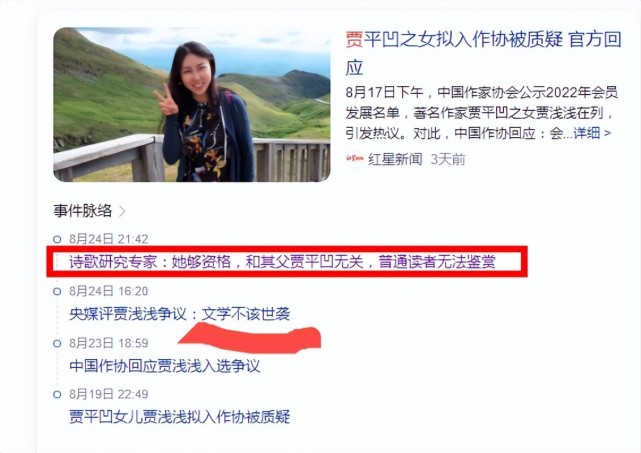Open the woman on mountain thumbnail photo
This screenshot has height=453, width=641.
pos(192,105)
